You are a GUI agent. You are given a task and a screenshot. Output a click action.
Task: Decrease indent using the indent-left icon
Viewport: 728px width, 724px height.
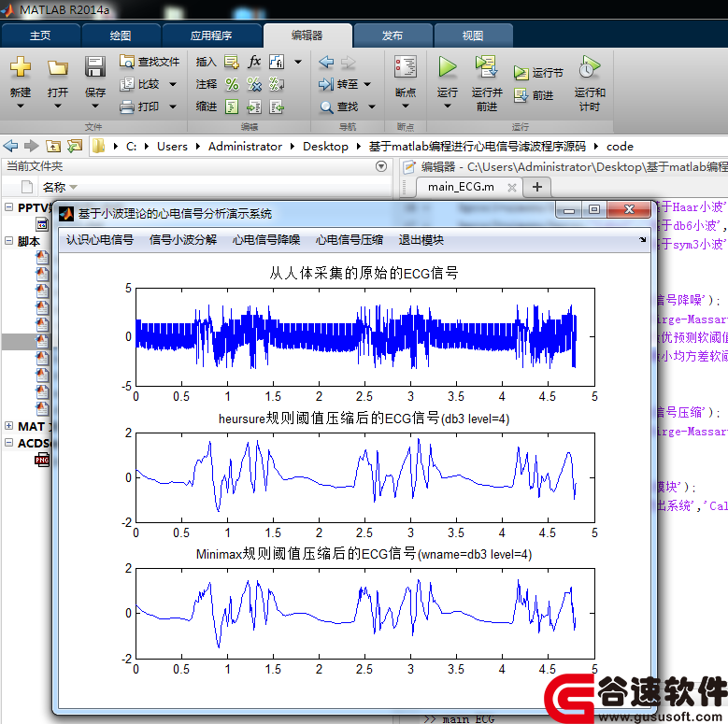tap(277, 107)
